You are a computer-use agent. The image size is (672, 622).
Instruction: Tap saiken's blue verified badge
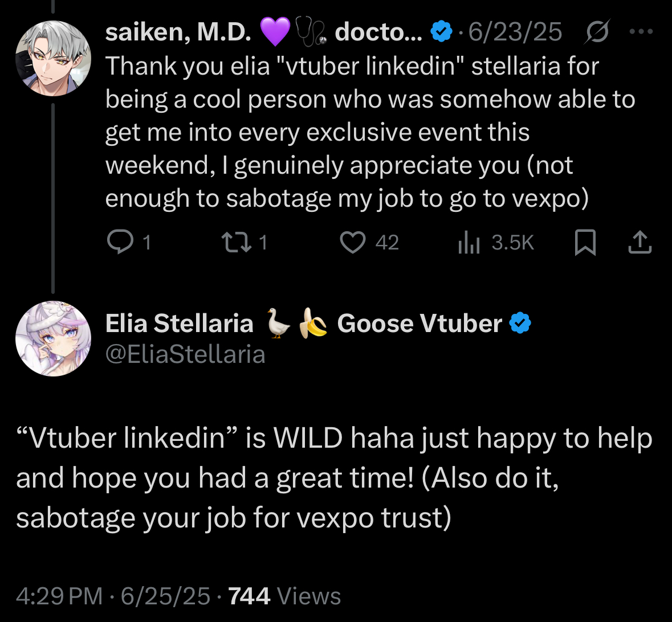441,32
